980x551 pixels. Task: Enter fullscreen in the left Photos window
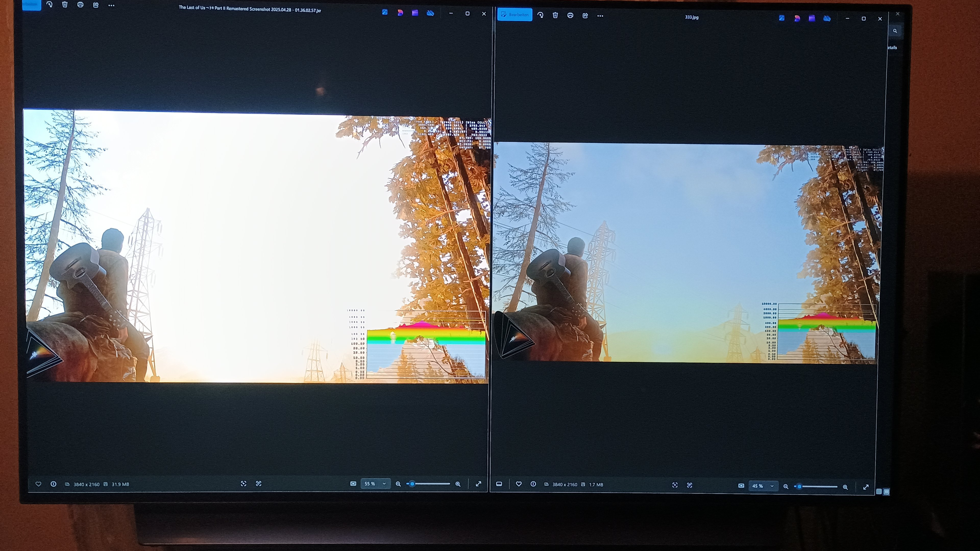coord(479,484)
